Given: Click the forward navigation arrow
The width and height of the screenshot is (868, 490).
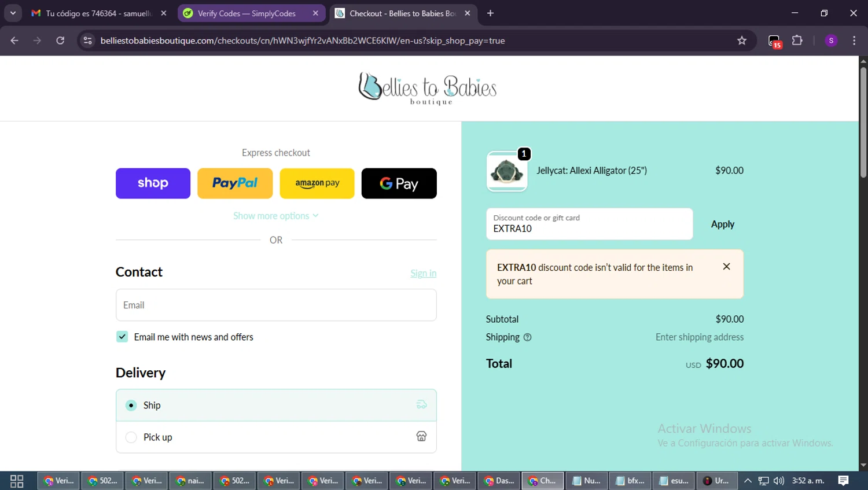Looking at the screenshot, I should coord(37,40).
